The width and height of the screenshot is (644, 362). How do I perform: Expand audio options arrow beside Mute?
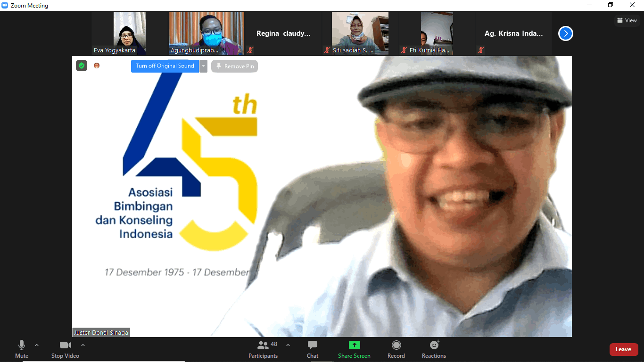tap(37, 345)
